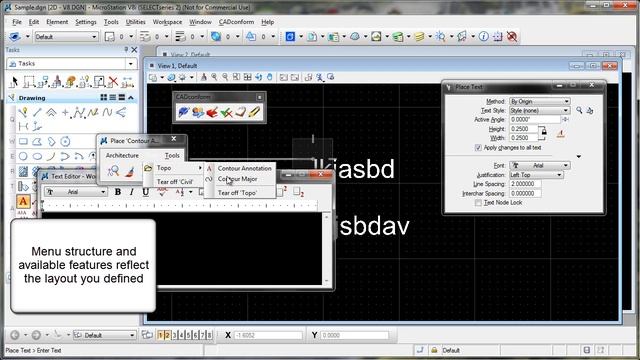Screen dimensions: 640x360
Task: Select Contour Annotation from the Topo submenu
Action: (x=244, y=168)
